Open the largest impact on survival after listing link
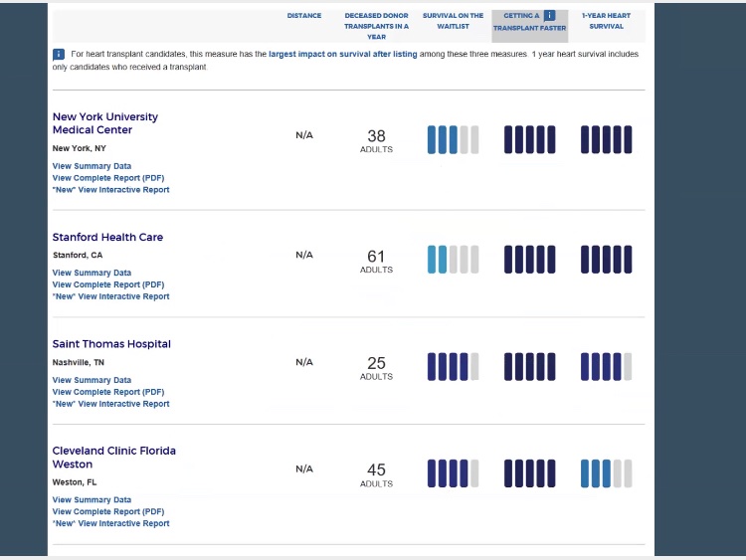 (x=342, y=55)
